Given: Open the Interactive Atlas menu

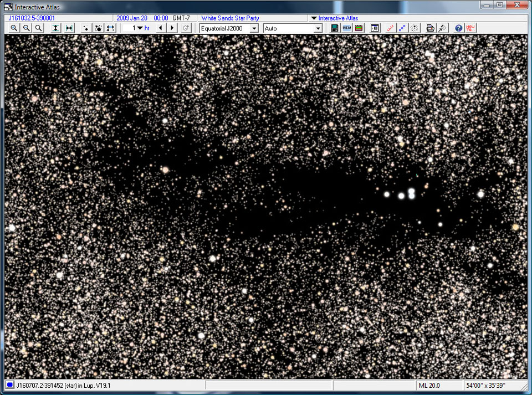Looking at the screenshot, I should pos(335,18).
